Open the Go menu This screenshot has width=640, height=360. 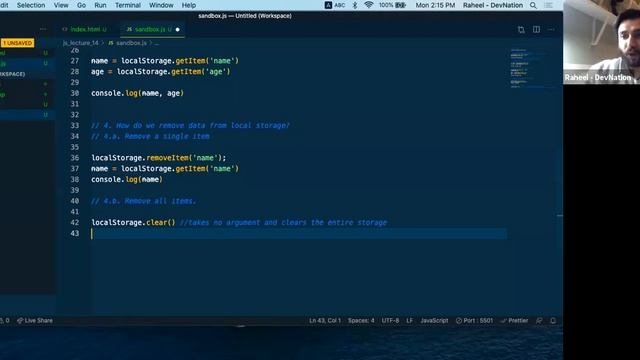[82, 5]
